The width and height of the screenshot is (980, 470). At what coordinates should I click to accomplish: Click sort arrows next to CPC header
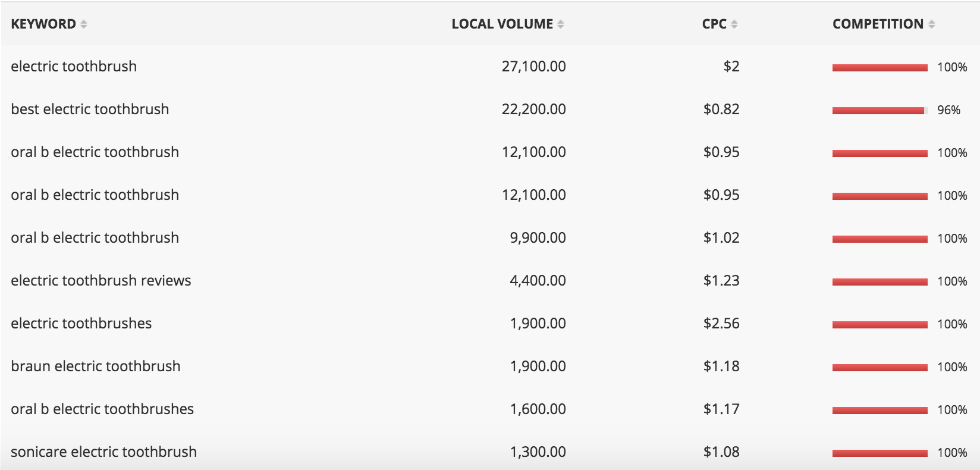734,24
